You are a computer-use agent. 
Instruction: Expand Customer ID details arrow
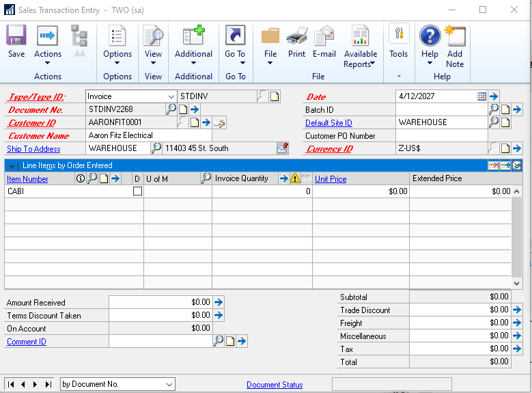(x=206, y=122)
